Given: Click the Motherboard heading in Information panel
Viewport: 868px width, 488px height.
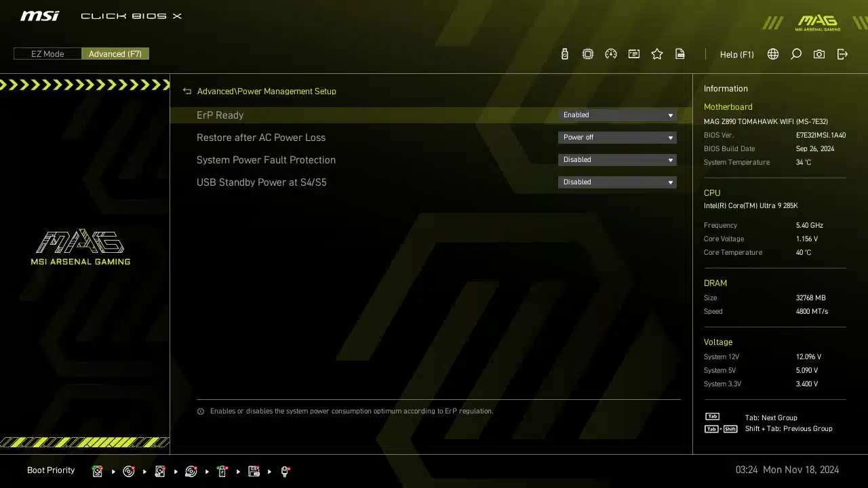Looking at the screenshot, I should [x=728, y=107].
